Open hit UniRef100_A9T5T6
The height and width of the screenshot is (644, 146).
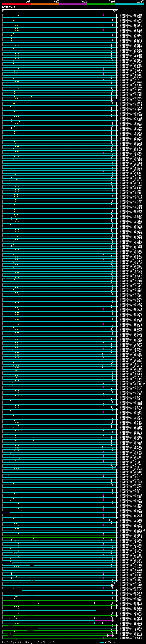(x=131, y=80)
